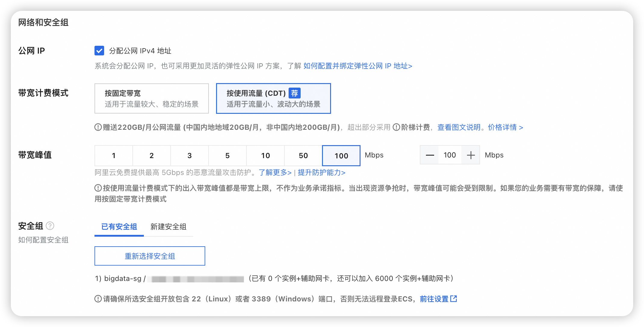Increase bandwidth with the plus stepper
This screenshot has height=327, width=644.
(x=471, y=155)
